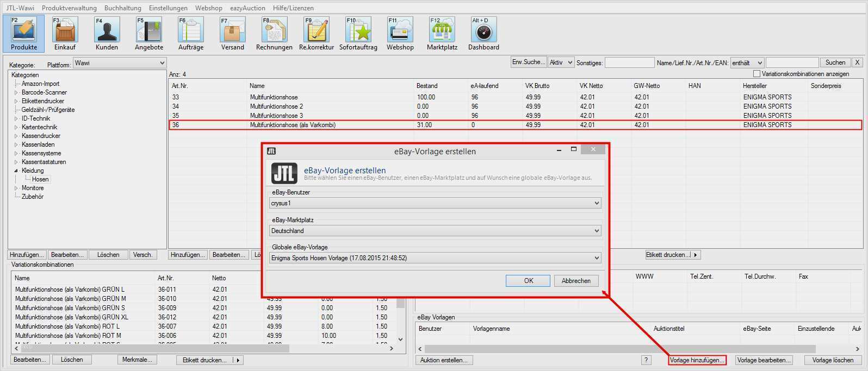Expand the Barcode-Scanner category

[x=16, y=92]
